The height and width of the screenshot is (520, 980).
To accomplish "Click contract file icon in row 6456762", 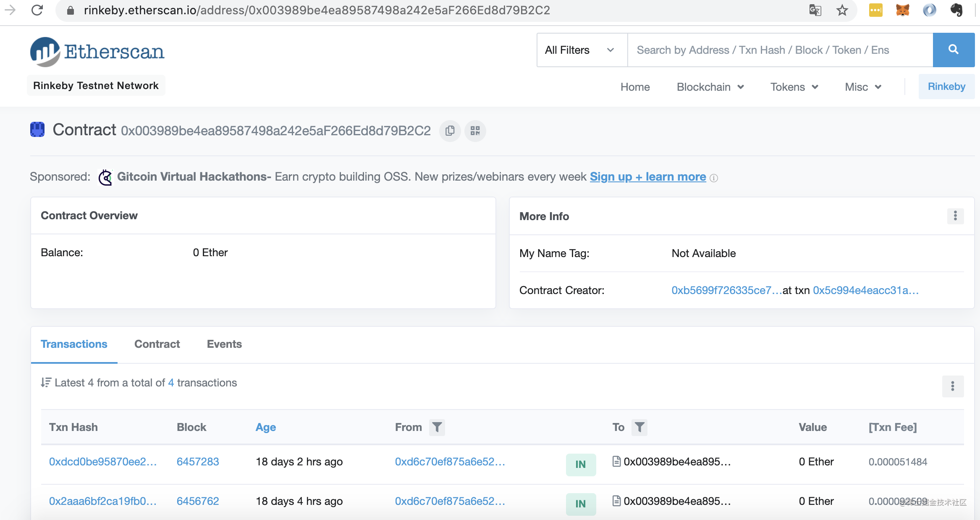I will point(616,501).
